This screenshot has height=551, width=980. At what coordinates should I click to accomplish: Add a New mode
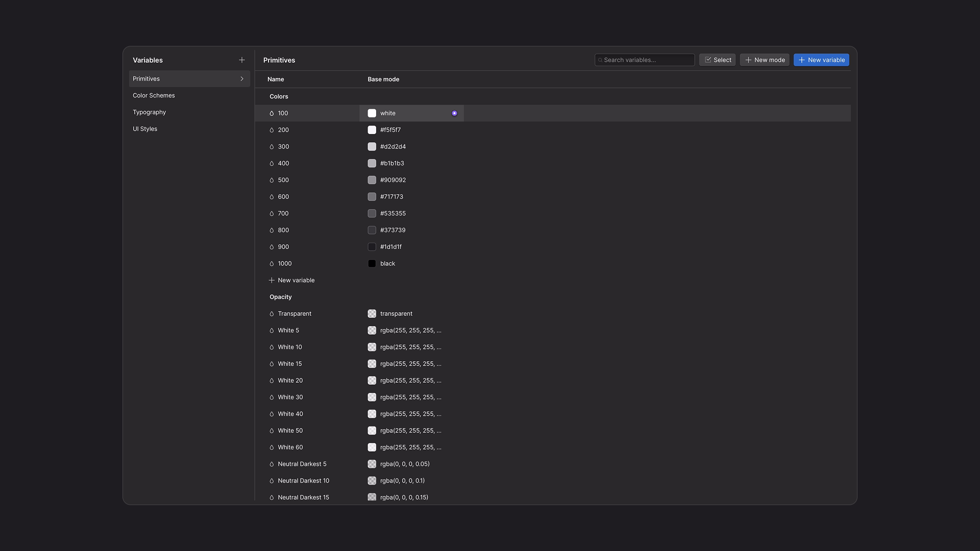(764, 60)
